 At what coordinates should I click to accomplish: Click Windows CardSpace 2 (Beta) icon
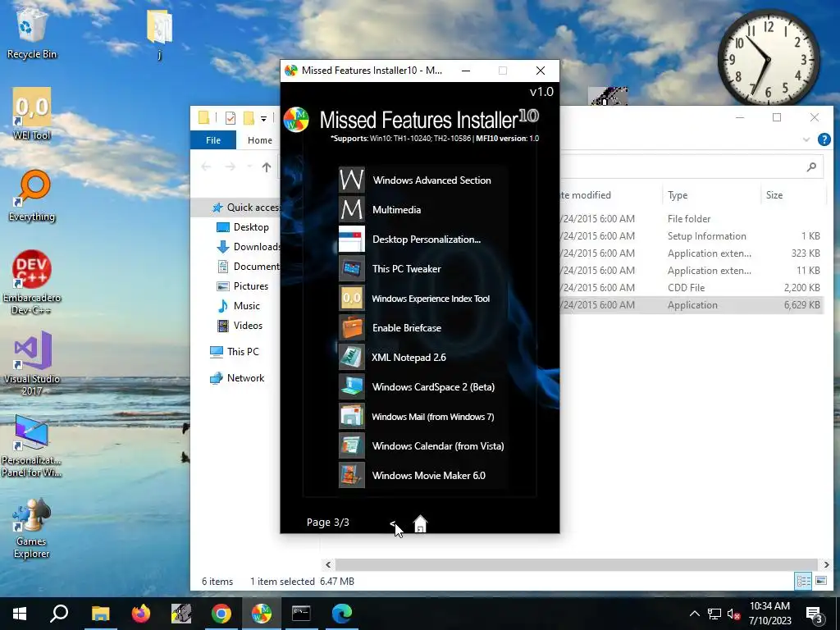351,386
